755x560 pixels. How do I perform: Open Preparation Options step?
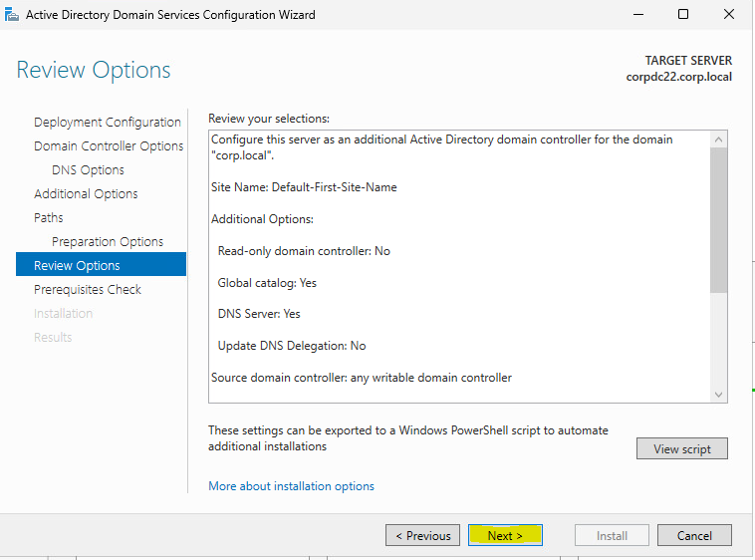[x=108, y=242]
